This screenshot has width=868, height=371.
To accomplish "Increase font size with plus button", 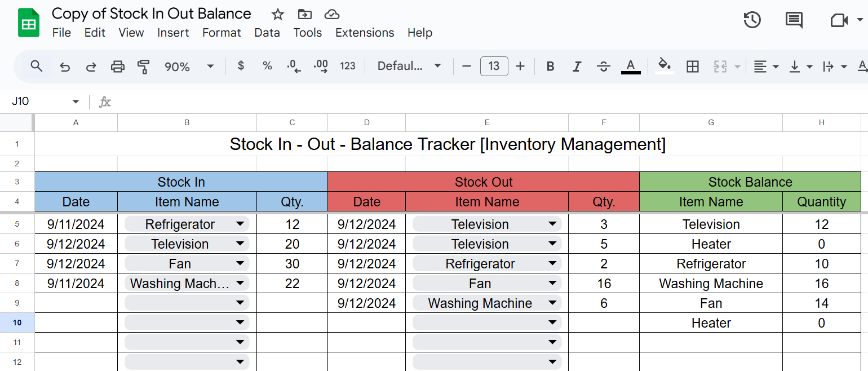I will pyautogui.click(x=520, y=67).
